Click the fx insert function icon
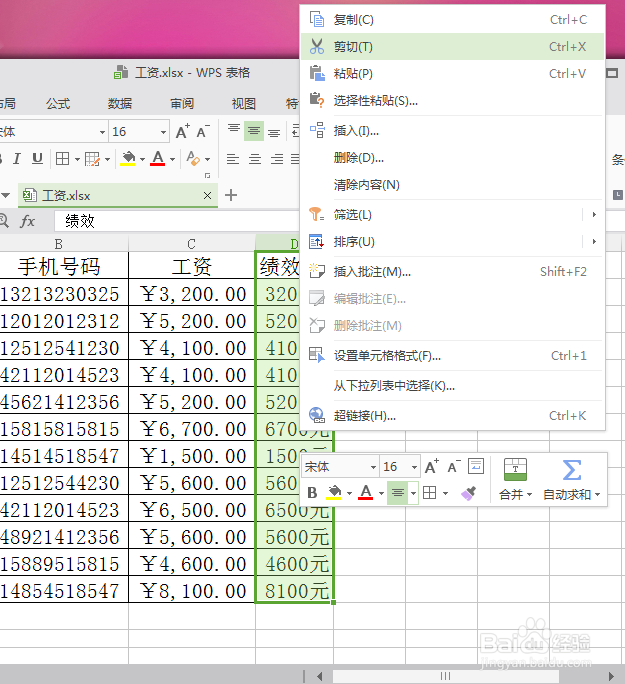Viewport: 625px width, 684px height. (x=27, y=221)
